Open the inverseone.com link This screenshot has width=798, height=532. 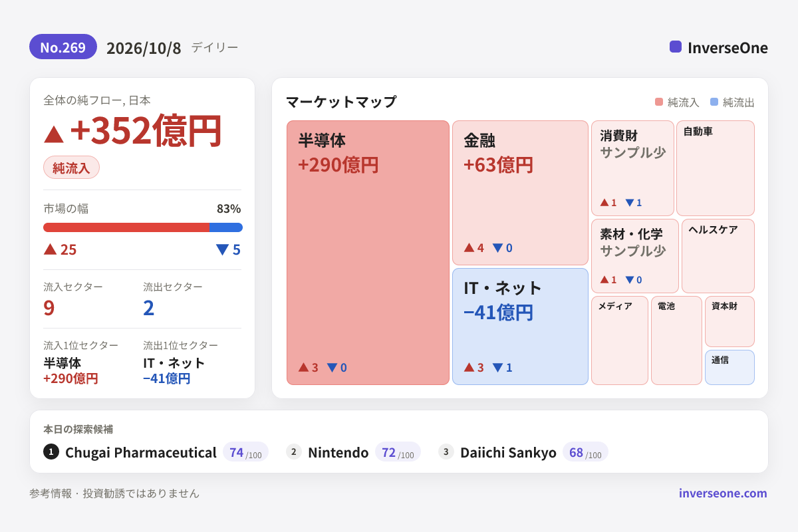click(x=723, y=493)
